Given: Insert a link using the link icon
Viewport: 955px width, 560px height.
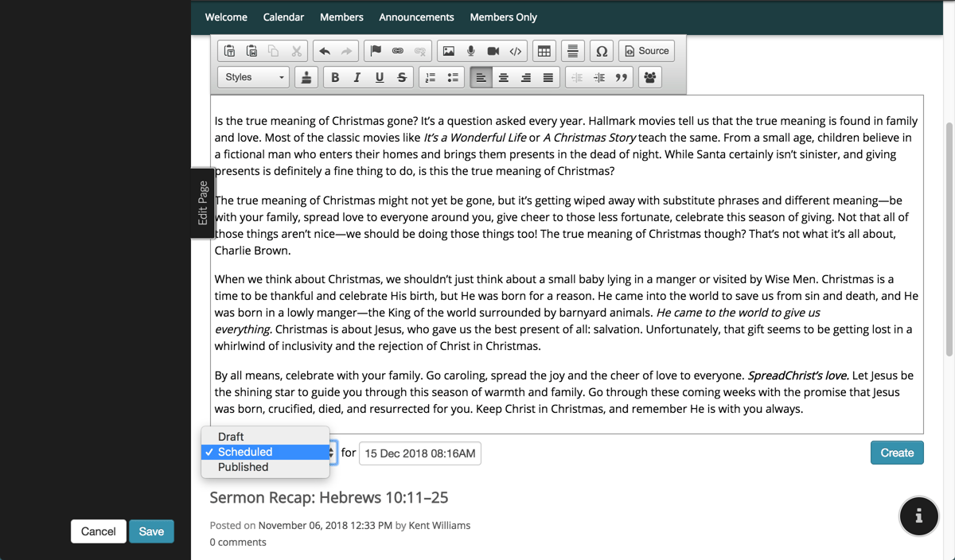Looking at the screenshot, I should [398, 51].
